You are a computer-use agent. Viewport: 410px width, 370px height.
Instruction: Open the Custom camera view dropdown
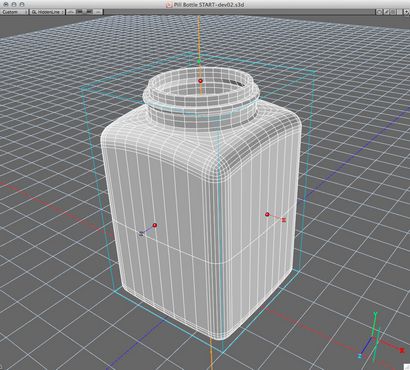[x=15, y=12]
